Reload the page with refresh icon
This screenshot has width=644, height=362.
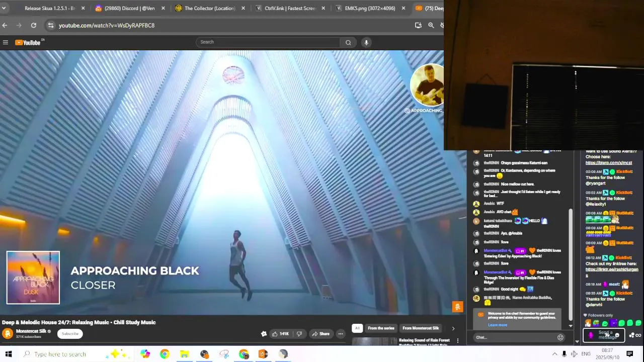[x=33, y=25]
